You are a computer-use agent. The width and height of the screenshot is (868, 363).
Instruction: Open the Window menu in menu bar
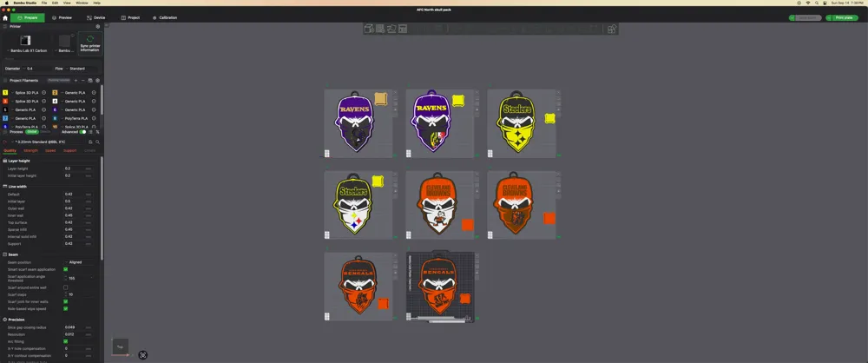coord(82,3)
